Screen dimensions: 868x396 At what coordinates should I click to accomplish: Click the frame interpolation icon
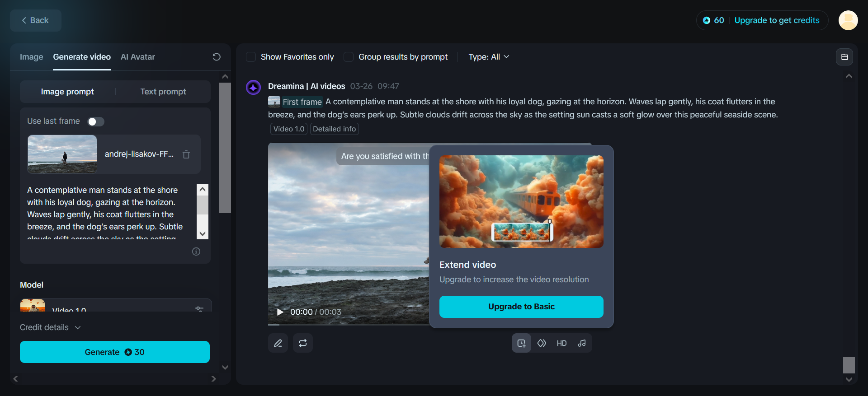(x=542, y=343)
